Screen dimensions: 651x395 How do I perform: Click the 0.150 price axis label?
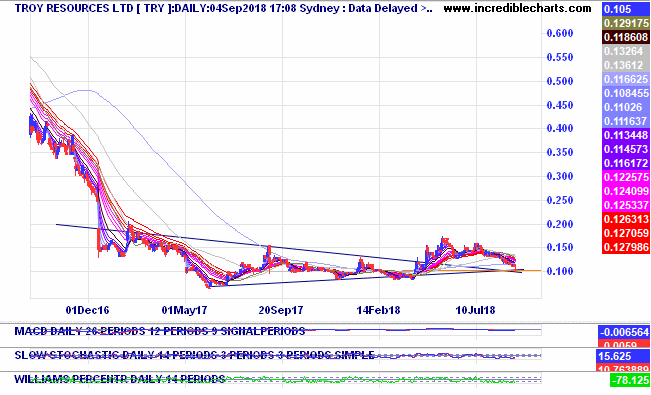coord(560,248)
